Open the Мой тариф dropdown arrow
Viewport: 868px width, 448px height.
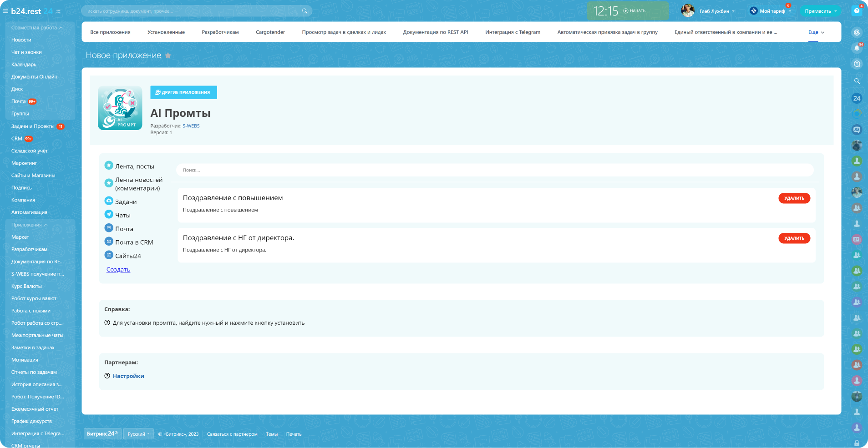(790, 11)
